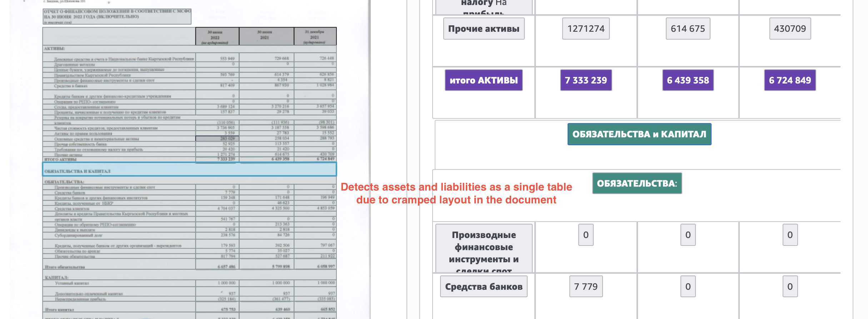Click the 7 779 value field
This screenshot has width=868, height=319.
point(586,287)
